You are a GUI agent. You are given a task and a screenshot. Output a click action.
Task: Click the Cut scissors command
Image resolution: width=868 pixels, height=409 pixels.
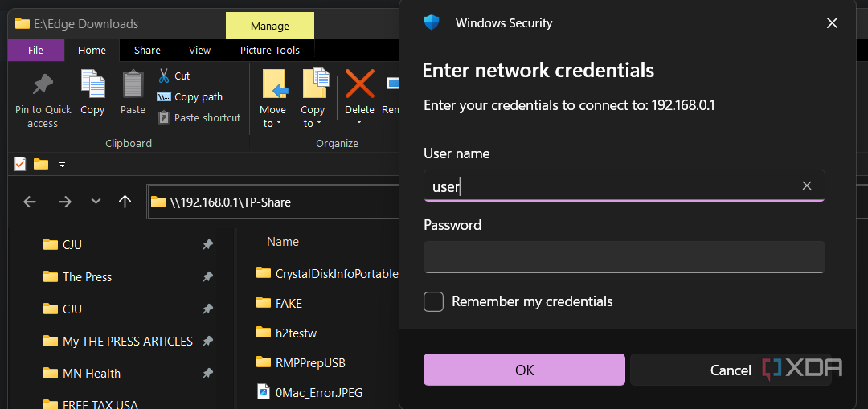click(x=174, y=76)
